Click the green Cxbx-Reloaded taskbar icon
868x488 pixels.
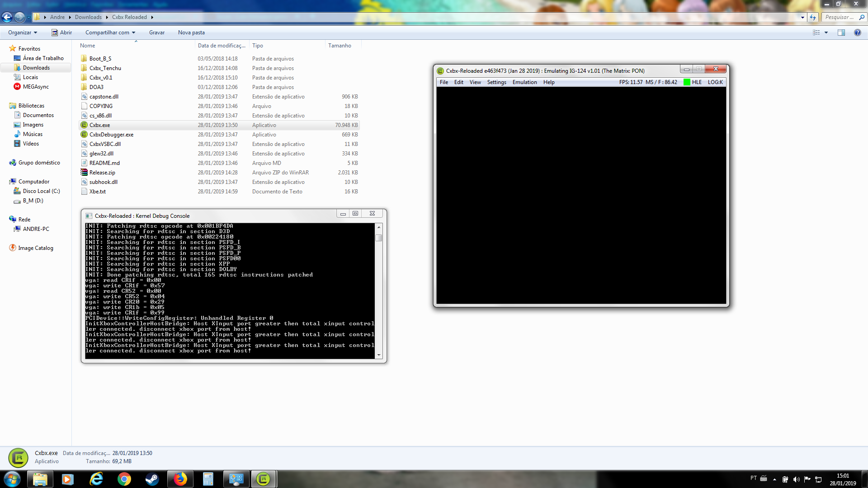263,479
